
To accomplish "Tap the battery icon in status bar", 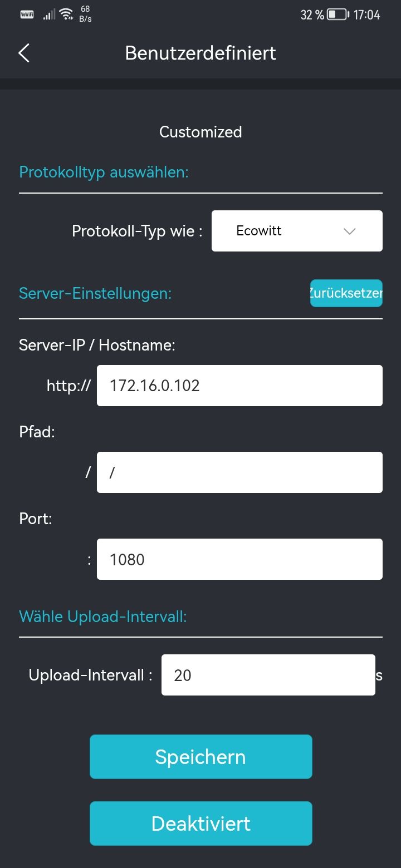I will [338, 15].
